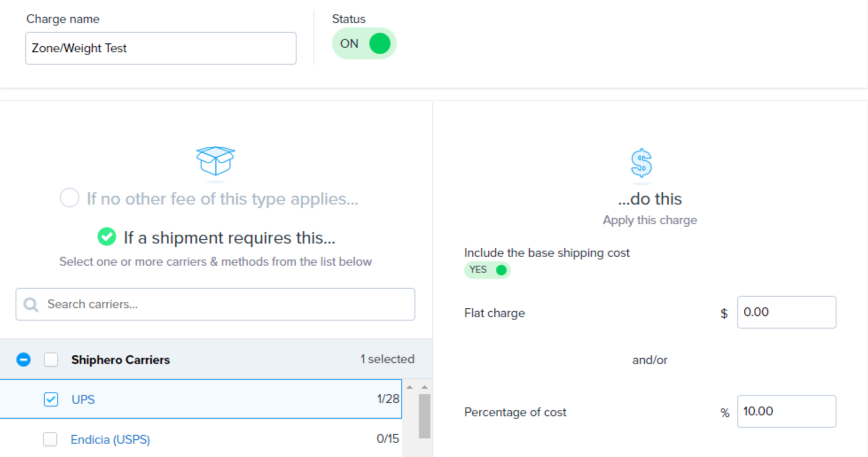The width and height of the screenshot is (868, 457).
Task: Click the Percentage of cost field
Action: pos(786,411)
